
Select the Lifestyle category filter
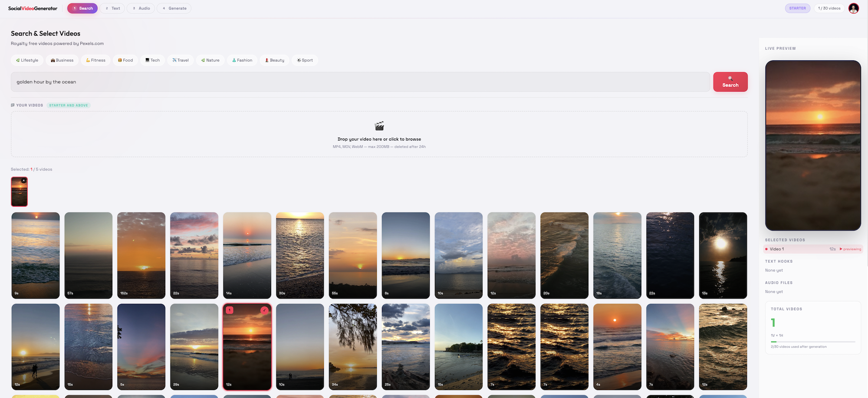pos(27,60)
